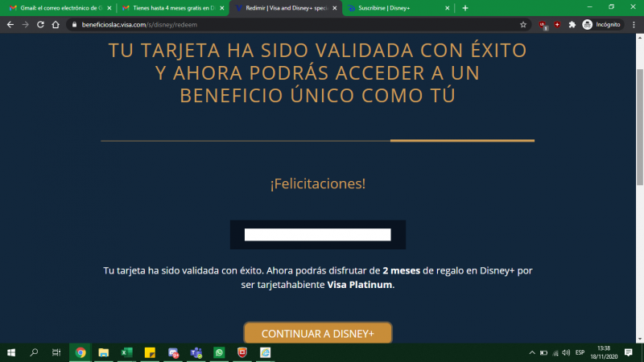Open Excel from the taskbar
This screenshot has width=644, height=362.
[126, 352]
